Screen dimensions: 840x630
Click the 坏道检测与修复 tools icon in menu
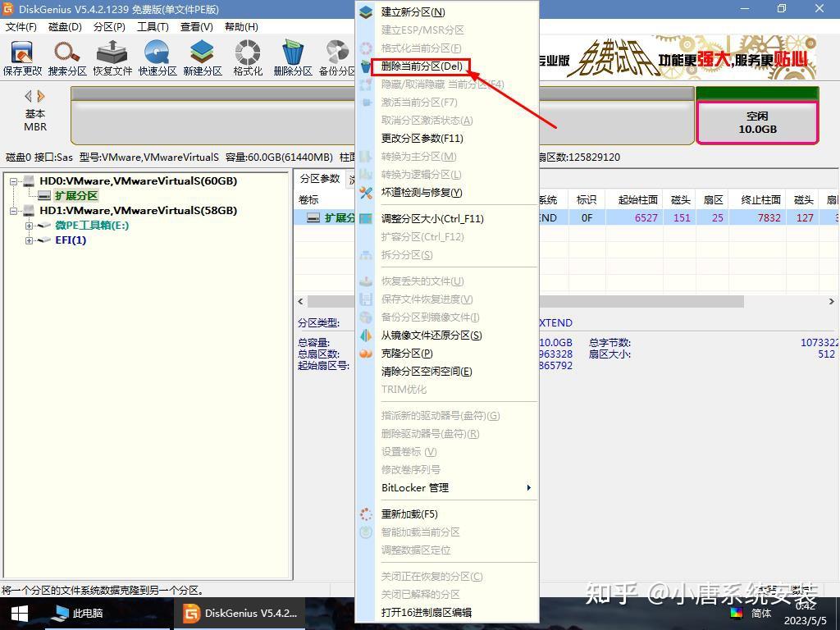click(366, 192)
